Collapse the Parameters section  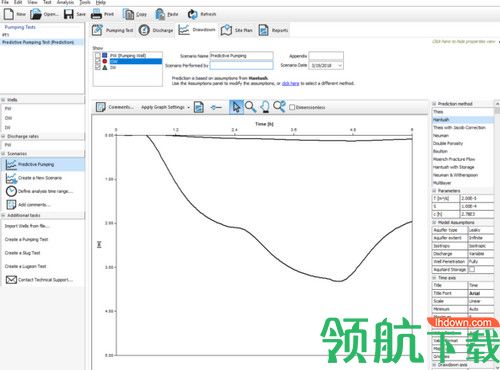pyautogui.click(x=434, y=191)
